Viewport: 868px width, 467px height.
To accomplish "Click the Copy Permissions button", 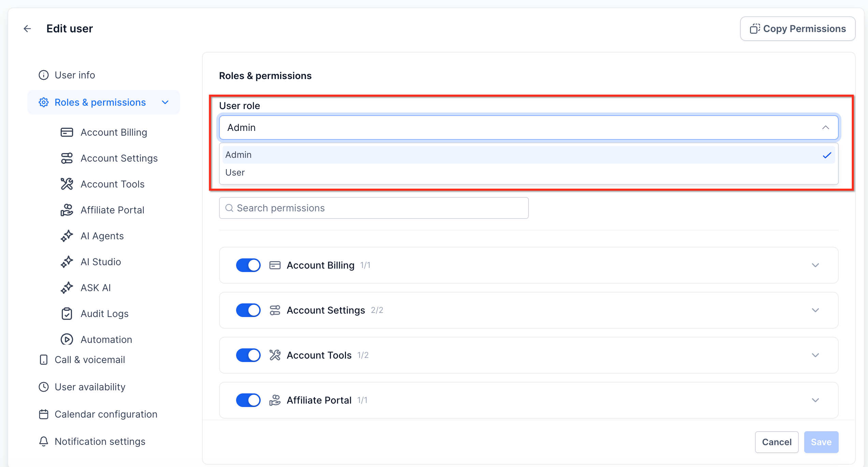I will [798, 29].
